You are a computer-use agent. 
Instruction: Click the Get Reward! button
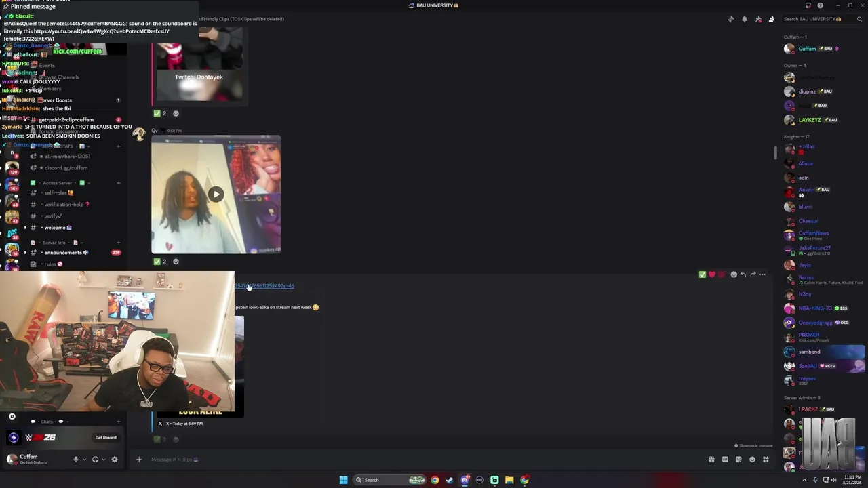point(106,438)
